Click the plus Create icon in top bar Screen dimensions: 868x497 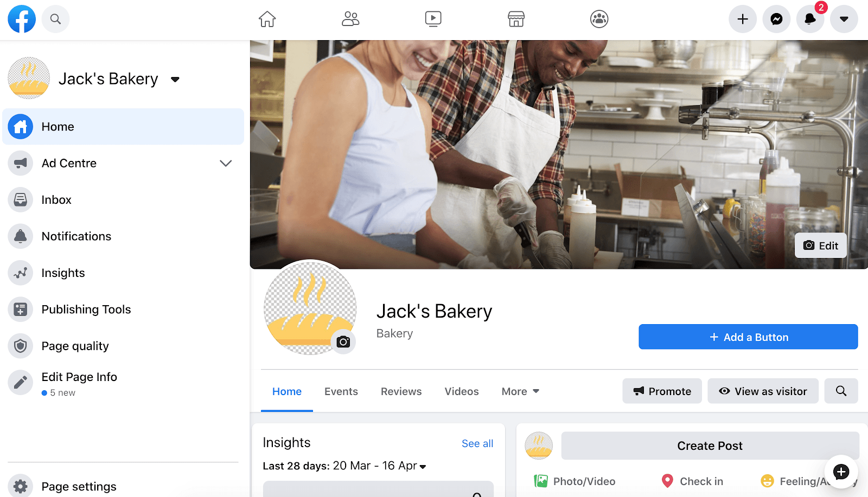pos(743,19)
